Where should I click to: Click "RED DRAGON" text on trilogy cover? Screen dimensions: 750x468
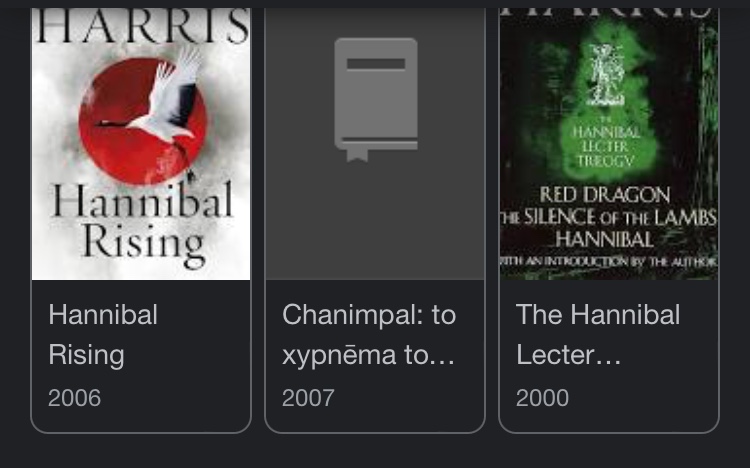point(605,195)
